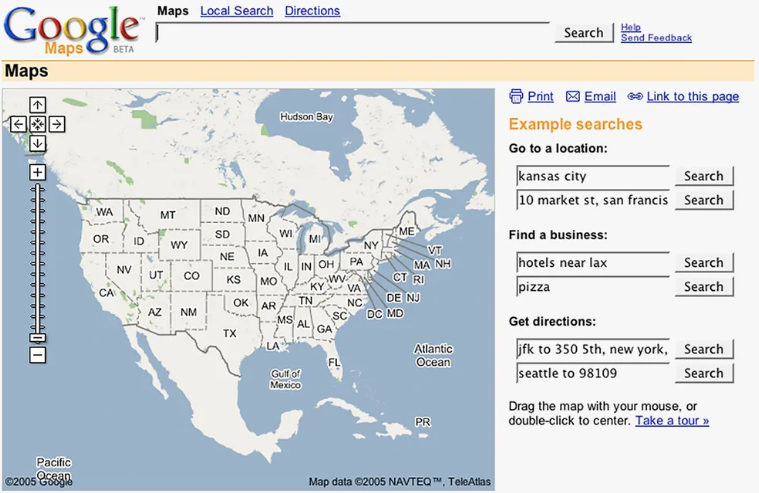Pan the map right with arrow button
Viewport: 759px width, 493px height.
[57, 124]
